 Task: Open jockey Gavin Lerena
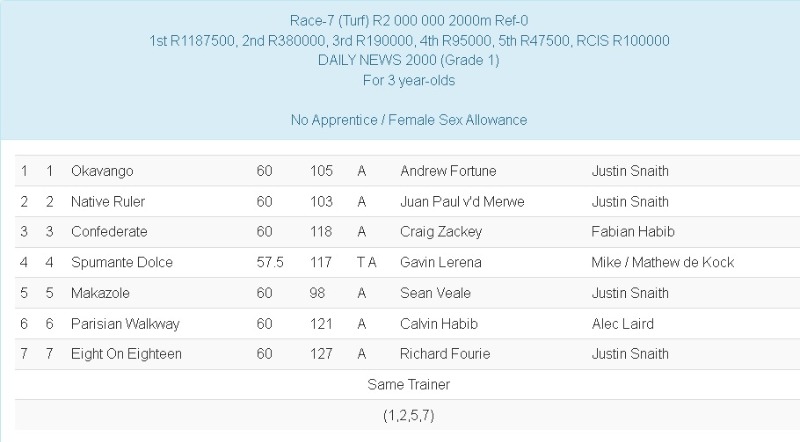(x=441, y=263)
